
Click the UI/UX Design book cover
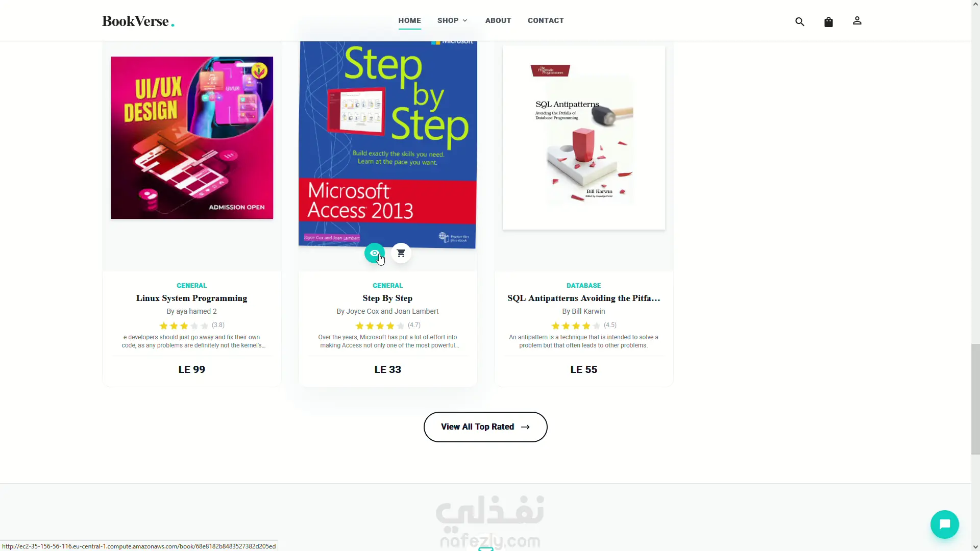click(192, 138)
